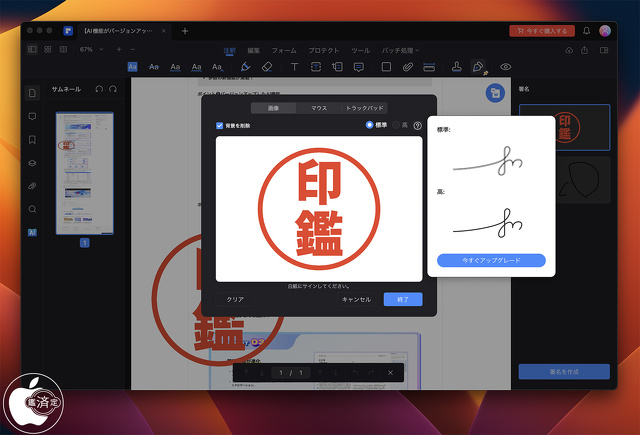Viewport: 640px width, 435px height.
Task: Zoom out with the minus icon
Action: click(133, 49)
